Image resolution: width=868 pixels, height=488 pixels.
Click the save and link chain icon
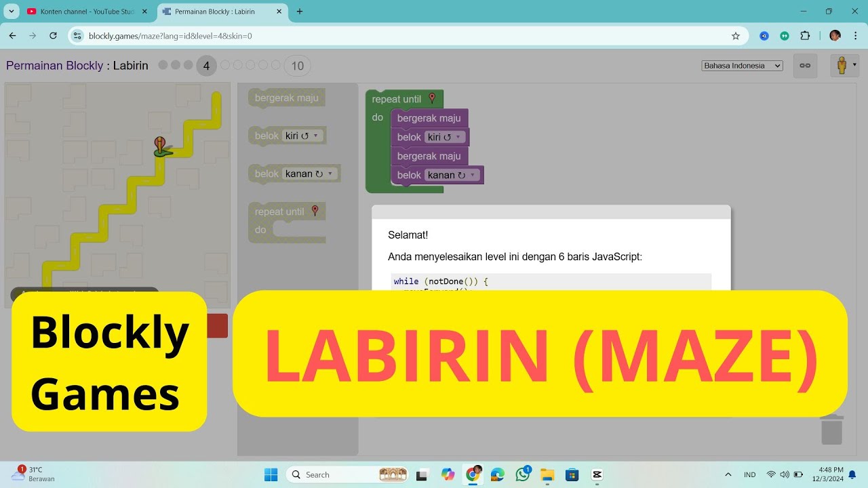[805, 66]
